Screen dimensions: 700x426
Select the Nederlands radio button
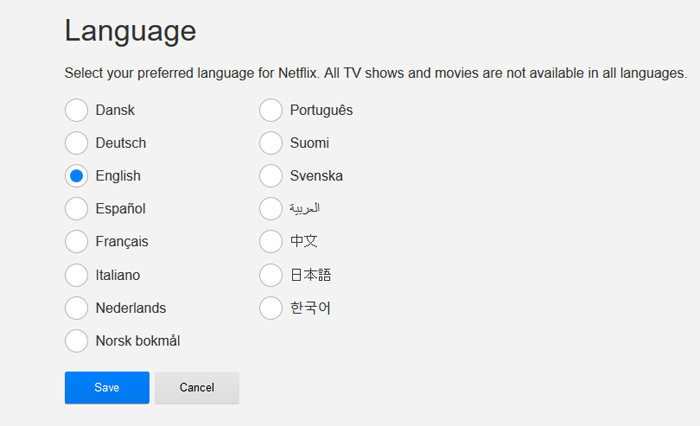coord(76,308)
